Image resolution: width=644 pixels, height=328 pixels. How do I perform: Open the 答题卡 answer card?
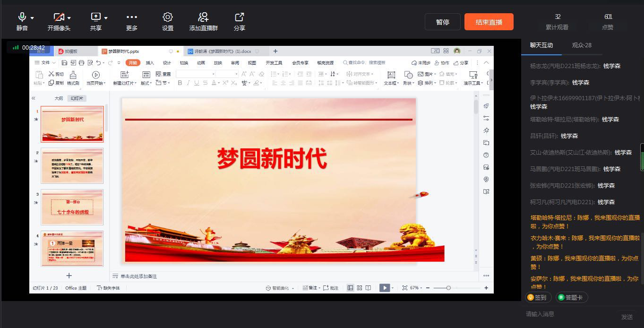(572, 297)
